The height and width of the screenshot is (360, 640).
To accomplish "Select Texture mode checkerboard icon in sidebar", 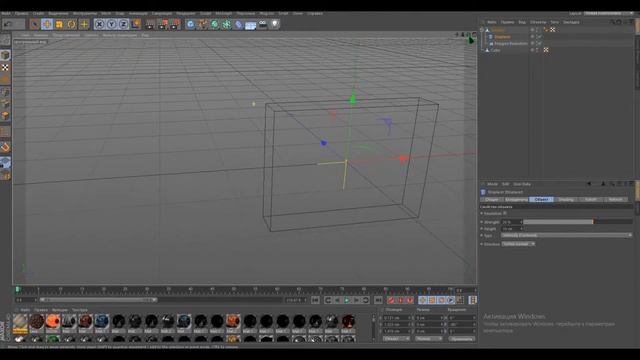I will [5, 67].
